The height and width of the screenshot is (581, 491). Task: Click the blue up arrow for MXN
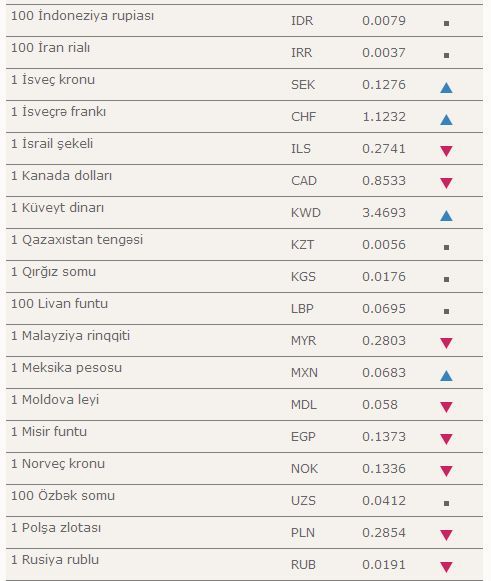pyautogui.click(x=446, y=376)
